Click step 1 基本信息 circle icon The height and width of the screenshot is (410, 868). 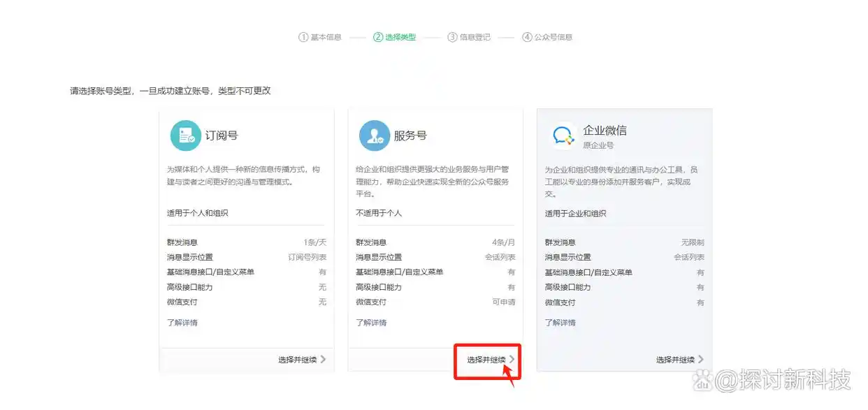[303, 37]
